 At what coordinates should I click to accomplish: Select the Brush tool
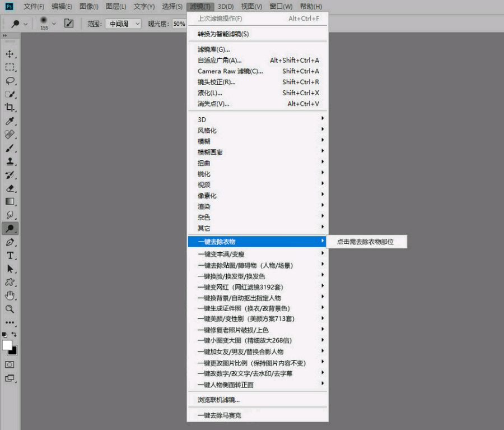tap(10, 148)
